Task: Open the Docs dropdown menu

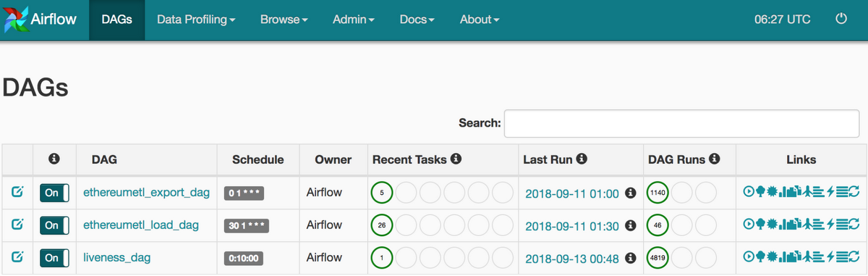Action: 417,20
